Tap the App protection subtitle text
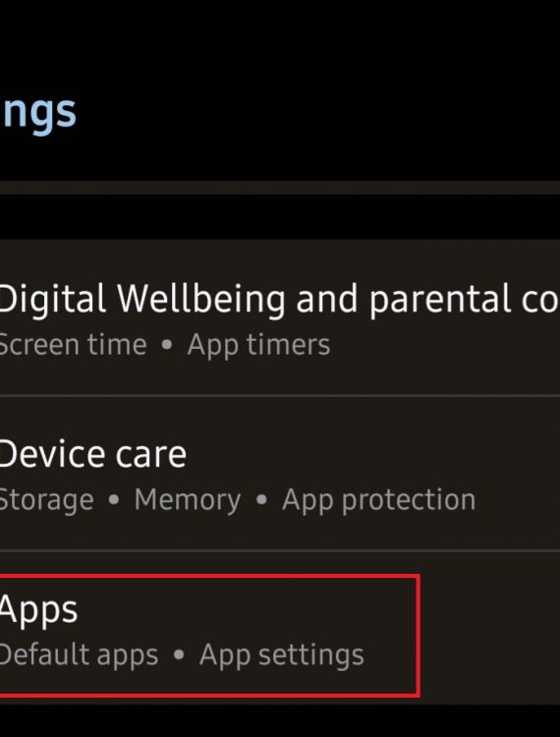Viewport: 560px width, 737px height. coord(378,500)
